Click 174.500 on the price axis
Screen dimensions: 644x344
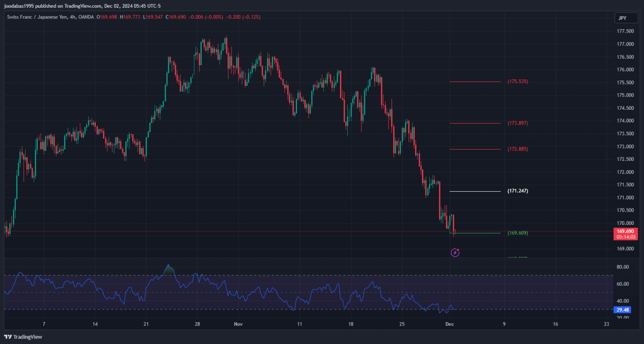pyautogui.click(x=626, y=108)
